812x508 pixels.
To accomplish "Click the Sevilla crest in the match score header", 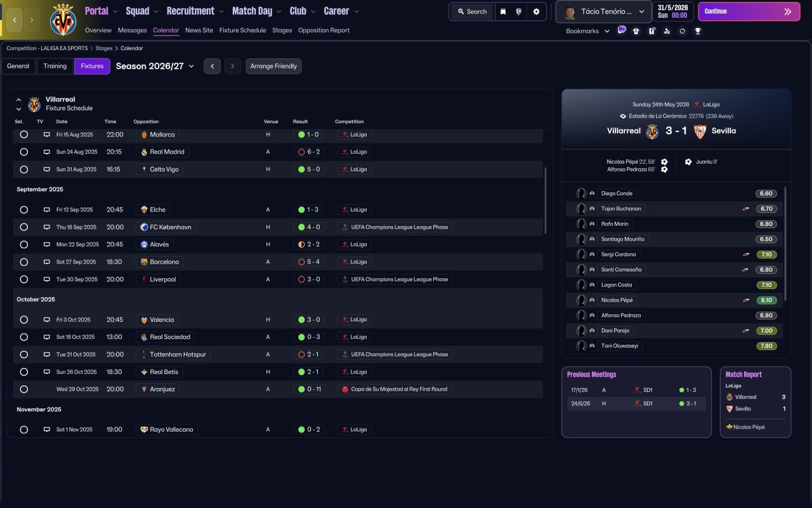I will click(x=700, y=131).
